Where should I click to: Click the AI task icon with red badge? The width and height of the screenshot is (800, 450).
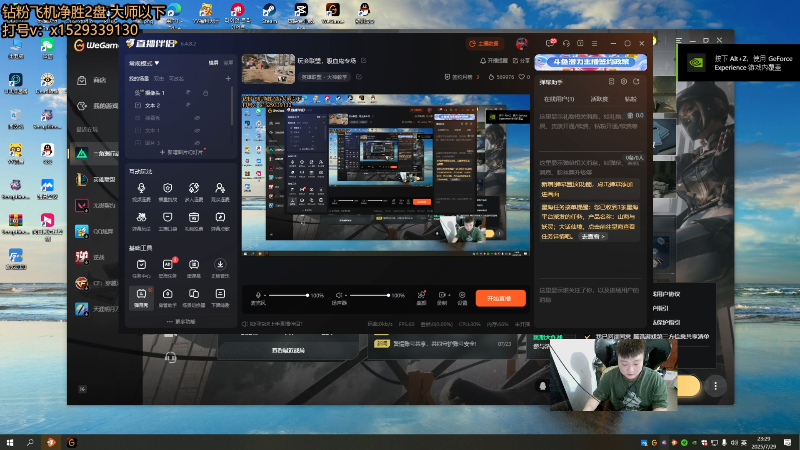click(x=167, y=264)
